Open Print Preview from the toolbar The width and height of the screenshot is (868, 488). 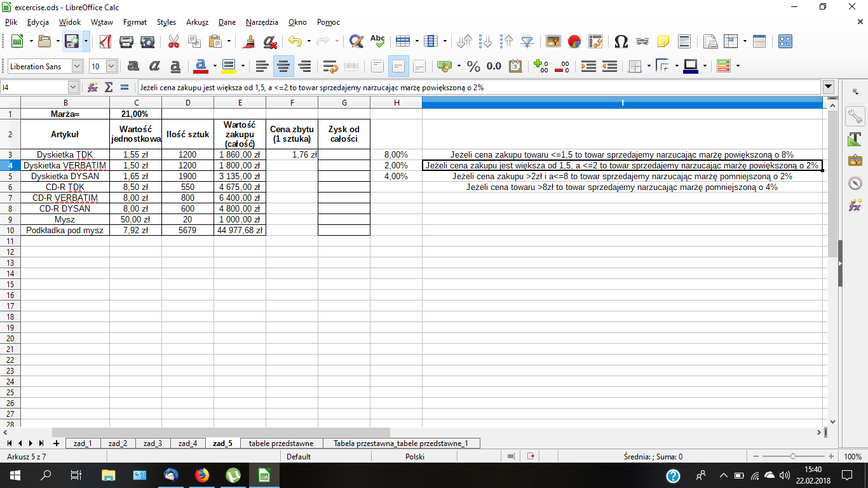(x=147, y=42)
